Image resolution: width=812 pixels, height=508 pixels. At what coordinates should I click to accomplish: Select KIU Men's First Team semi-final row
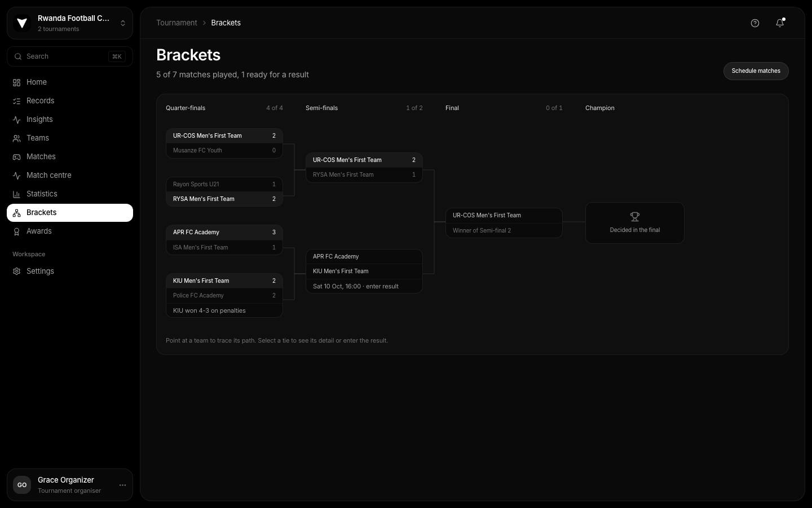(364, 271)
